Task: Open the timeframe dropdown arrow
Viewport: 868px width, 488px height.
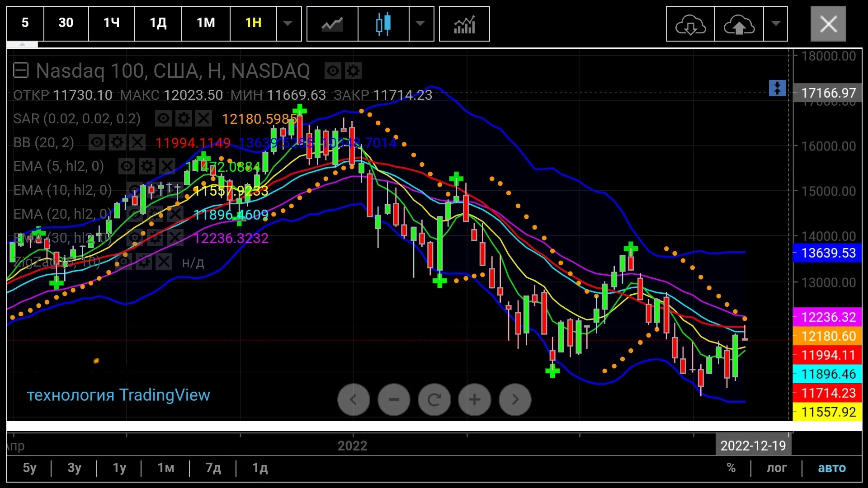Action: pos(288,24)
